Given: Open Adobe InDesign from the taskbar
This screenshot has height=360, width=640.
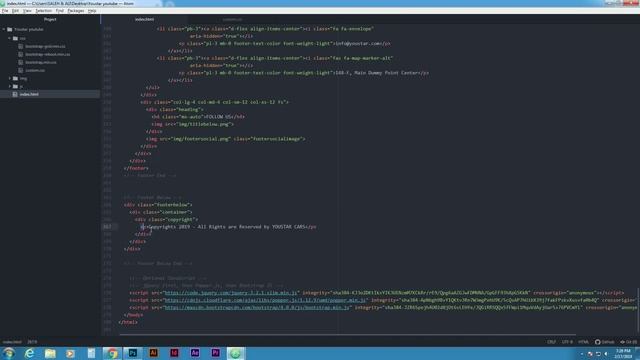Looking at the screenshot, I should [x=174, y=353].
